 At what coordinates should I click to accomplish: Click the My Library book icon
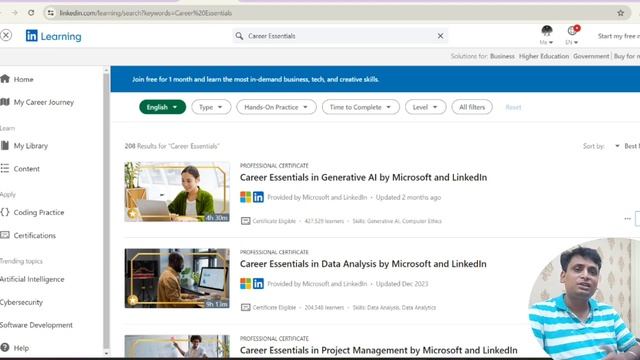pos(5,145)
